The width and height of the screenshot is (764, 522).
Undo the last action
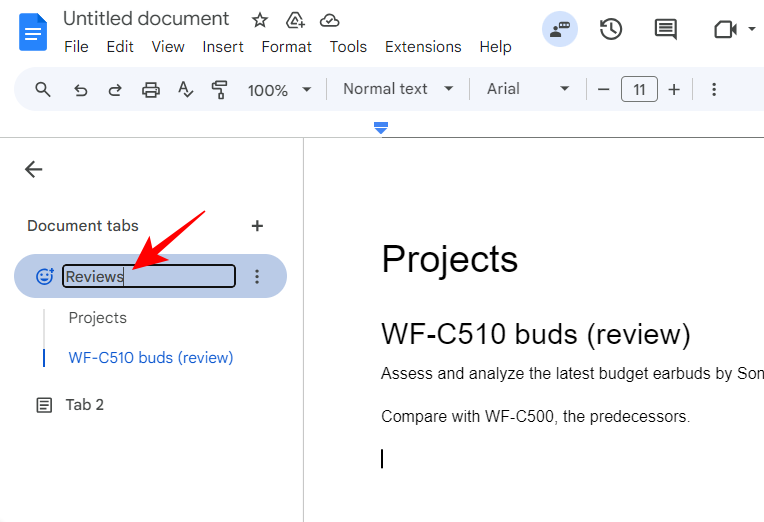[81, 90]
